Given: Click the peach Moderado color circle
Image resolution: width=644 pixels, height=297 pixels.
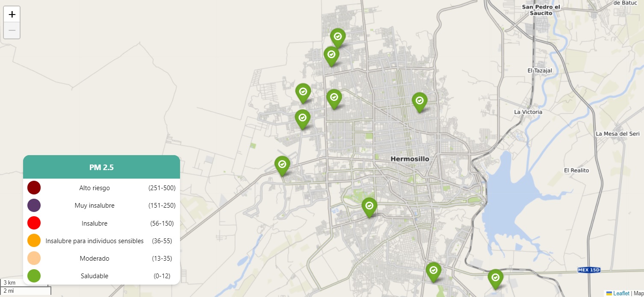Looking at the screenshot, I should click(x=34, y=259).
